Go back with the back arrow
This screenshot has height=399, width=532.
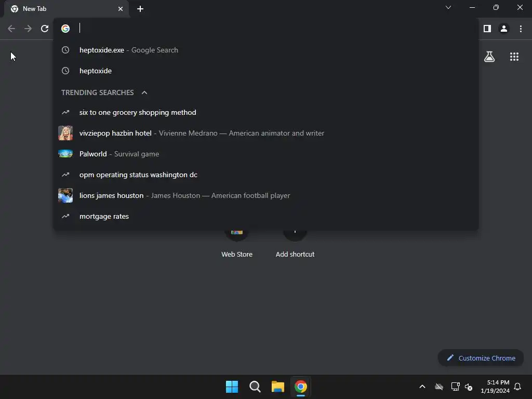(x=11, y=29)
